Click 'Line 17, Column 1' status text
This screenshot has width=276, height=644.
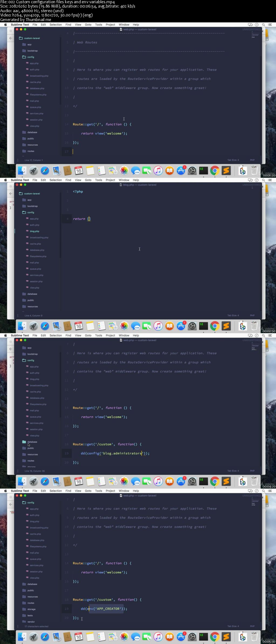(x=34, y=160)
